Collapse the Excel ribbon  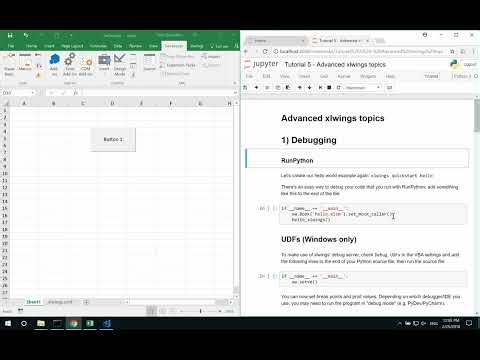point(235,83)
